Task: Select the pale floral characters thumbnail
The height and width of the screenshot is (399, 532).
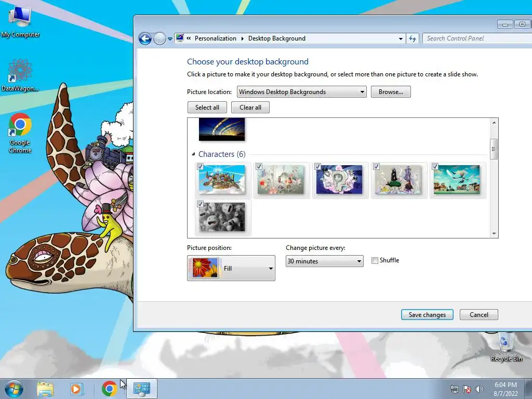Action: 281,180
